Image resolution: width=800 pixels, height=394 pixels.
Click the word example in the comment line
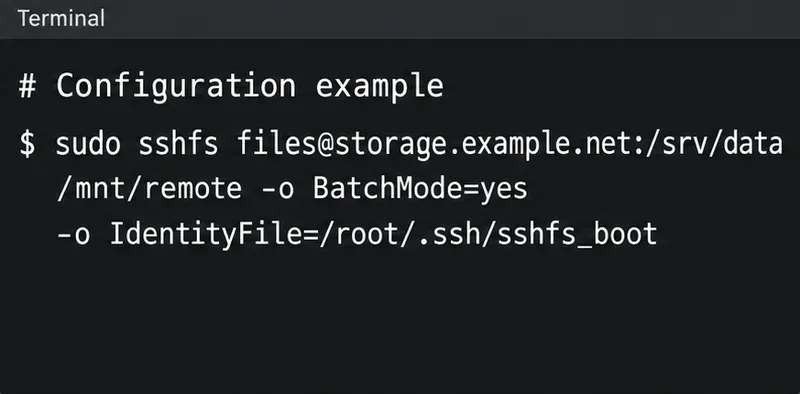(x=380, y=88)
